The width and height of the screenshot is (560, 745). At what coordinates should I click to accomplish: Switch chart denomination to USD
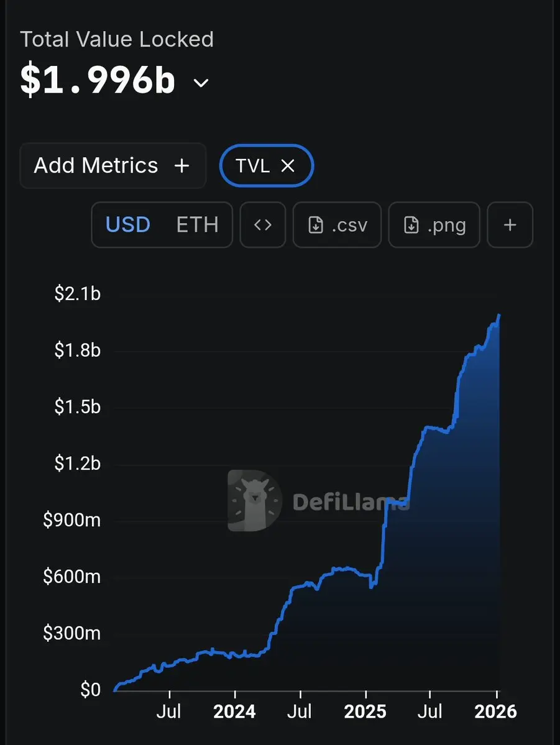pos(128,224)
